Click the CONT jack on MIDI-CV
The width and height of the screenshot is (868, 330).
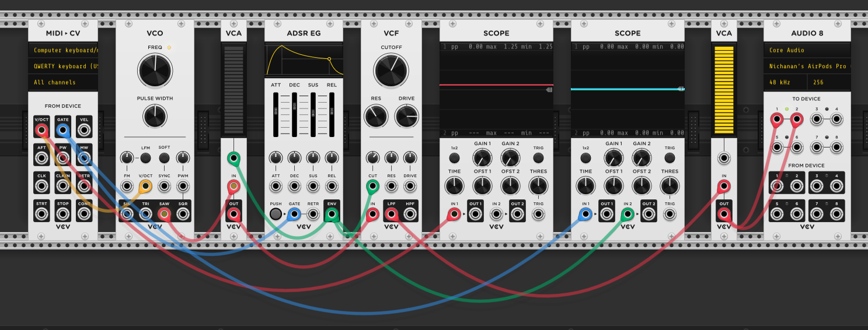coord(85,215)
